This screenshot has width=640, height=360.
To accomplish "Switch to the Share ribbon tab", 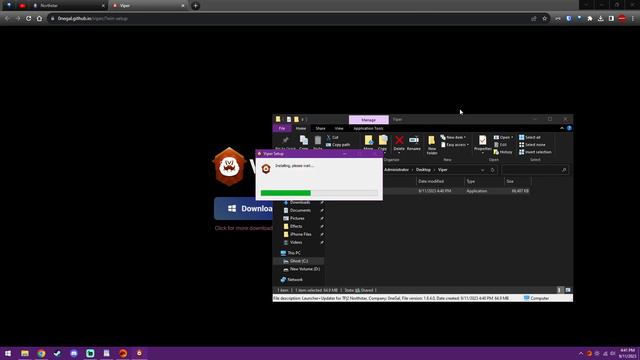I will coord(320,128).
